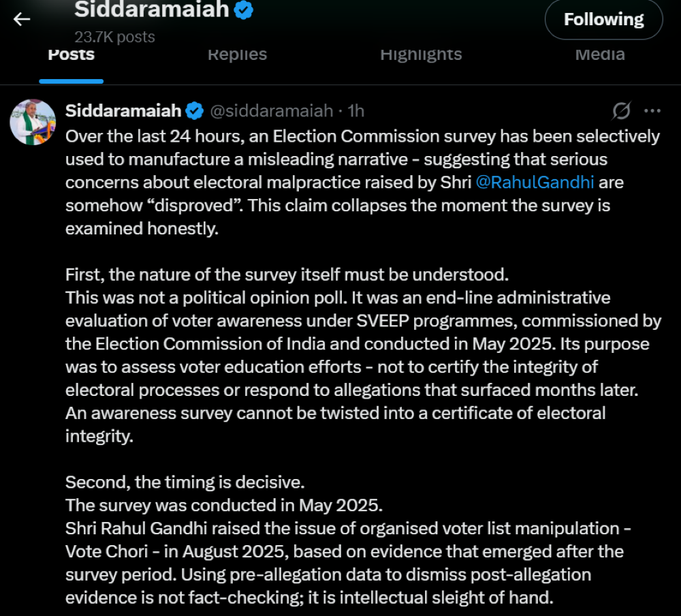Click the 1h post timestamp
The height and width of the screenshot is (616, 681).
[x=356, y=110]
